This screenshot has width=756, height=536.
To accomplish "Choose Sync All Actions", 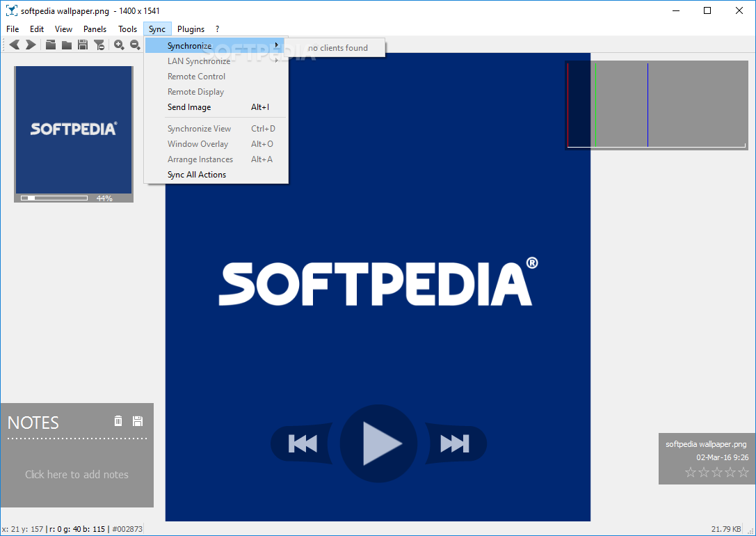I will [x=215, y=175].
